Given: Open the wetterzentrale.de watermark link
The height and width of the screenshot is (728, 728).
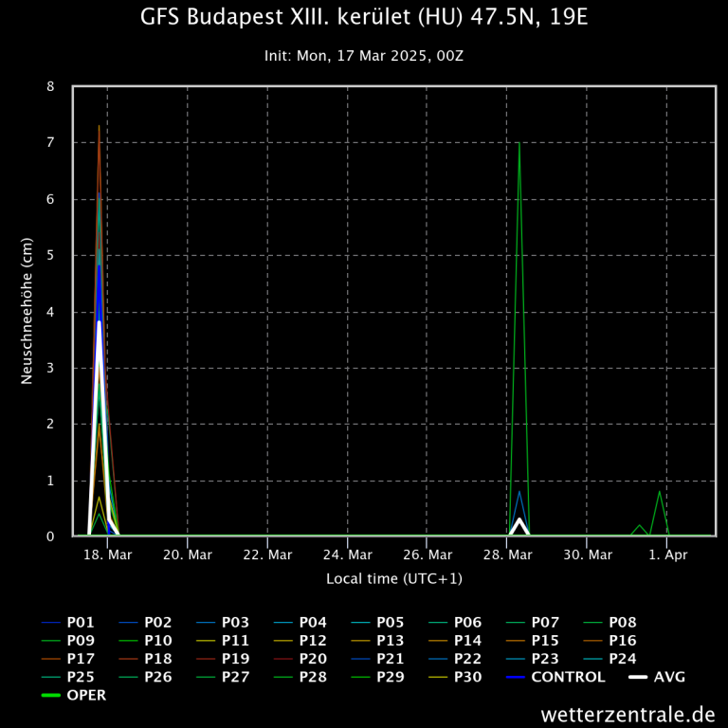Looking at the screenshot, I should (628, 713).
